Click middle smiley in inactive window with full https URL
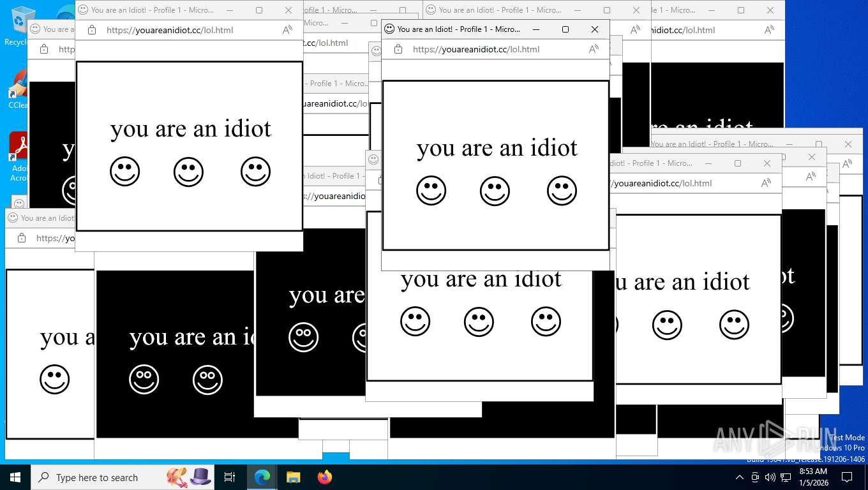 click(x=188, y=172)
